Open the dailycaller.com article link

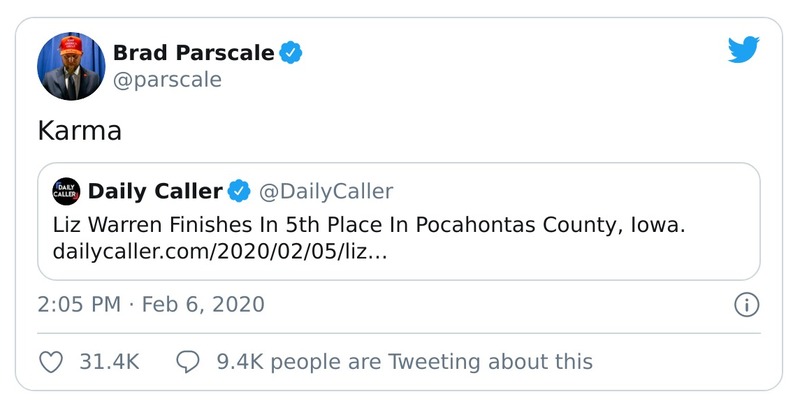point(219,252)
